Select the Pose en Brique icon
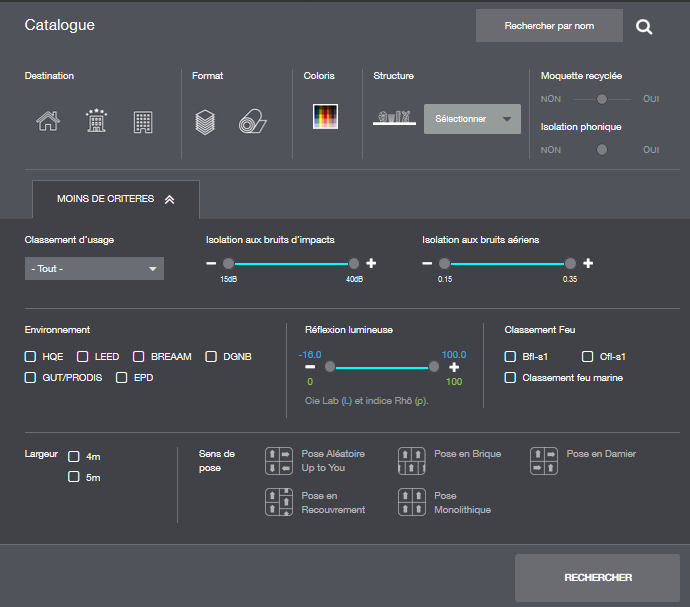The image size is (690, 607). pos(411,461)
